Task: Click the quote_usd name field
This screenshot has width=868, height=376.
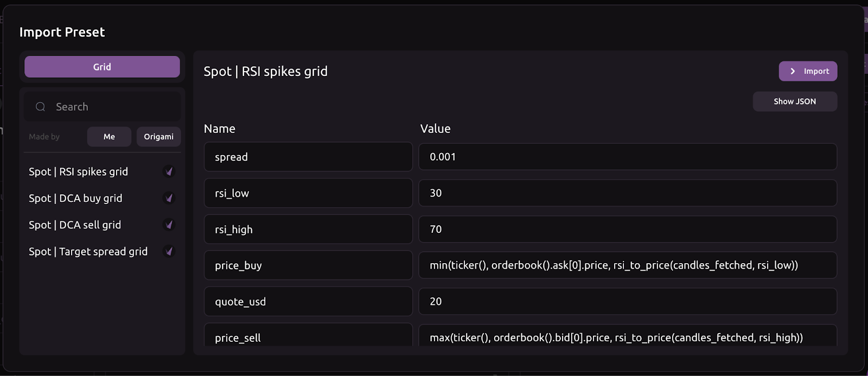Action: pyautogui.click(x=308, y=302)
